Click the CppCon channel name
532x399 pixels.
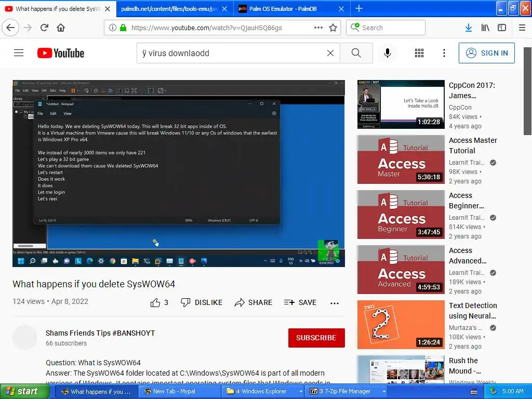[460, 107]
